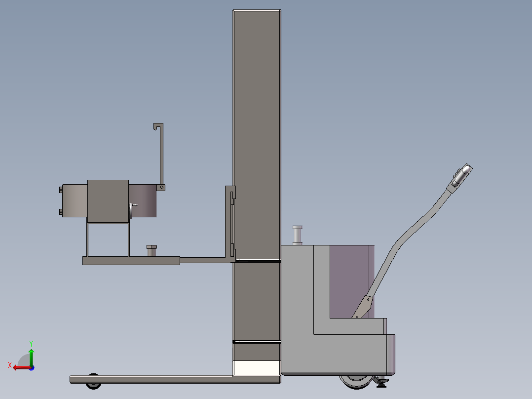Click the red X axis arrow of the triad
Image resolution: width=532 pixels, height=399 pixels.
click(x=21, y=368)
